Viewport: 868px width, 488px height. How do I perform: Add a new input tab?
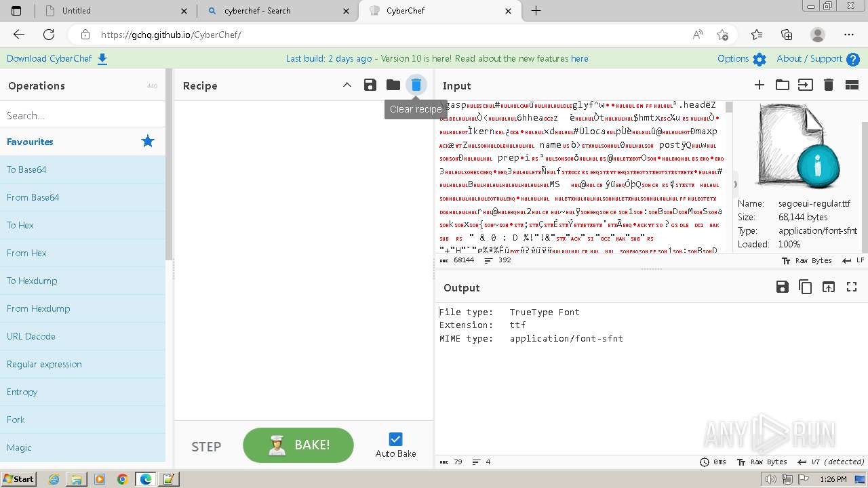(759, 85)
